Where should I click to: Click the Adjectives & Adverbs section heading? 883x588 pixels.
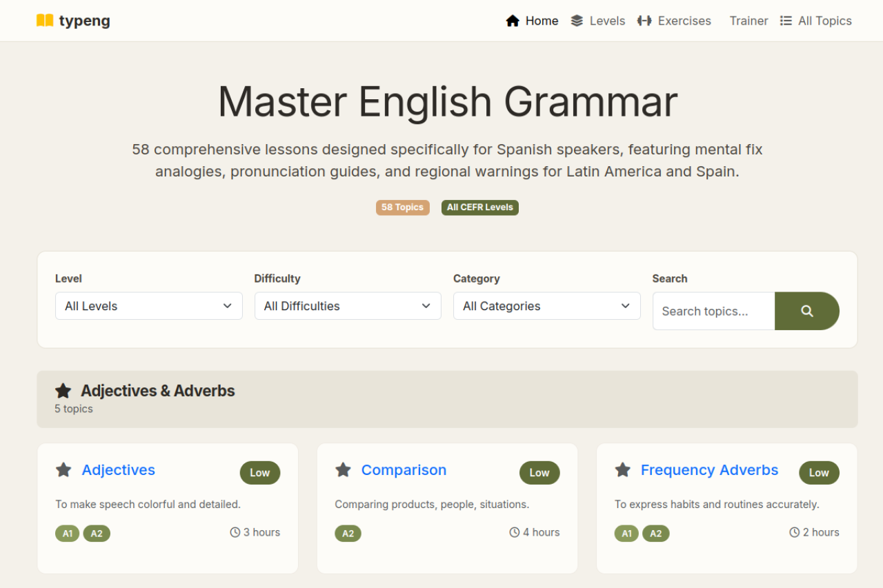pyautogui.click(x=158, y=391)
